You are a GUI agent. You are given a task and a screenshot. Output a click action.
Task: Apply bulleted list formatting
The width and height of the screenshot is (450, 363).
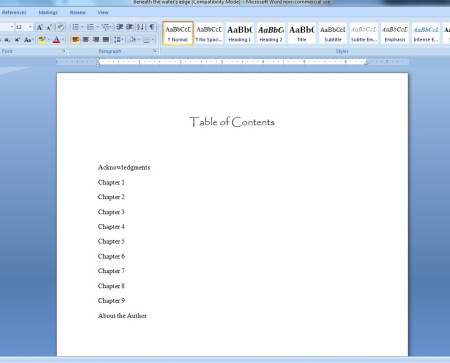(75, 27)
